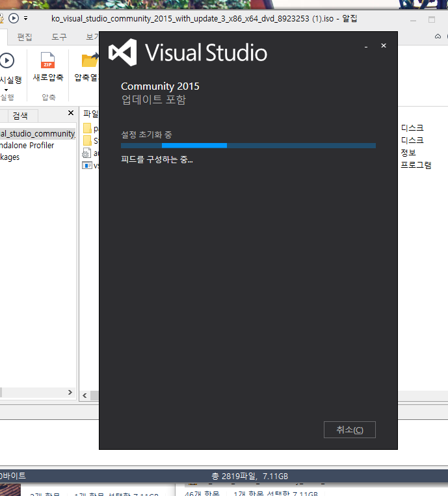Select the packages folder in tree

(x=10, y=157)
